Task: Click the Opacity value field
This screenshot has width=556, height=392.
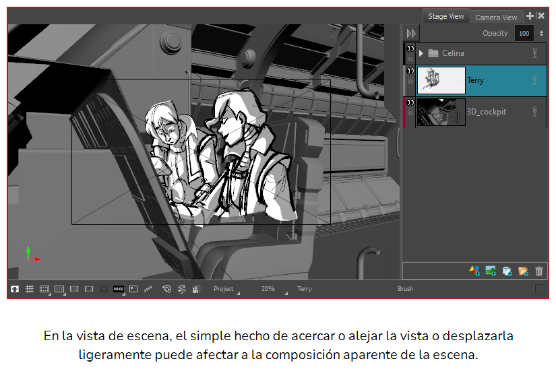Action: pos(524,33)
